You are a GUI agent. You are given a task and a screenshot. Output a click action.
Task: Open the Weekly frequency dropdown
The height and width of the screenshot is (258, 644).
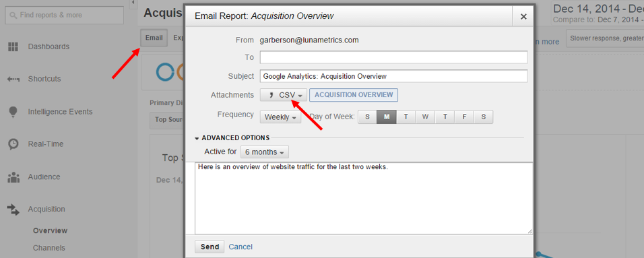[x=280, y=117]
